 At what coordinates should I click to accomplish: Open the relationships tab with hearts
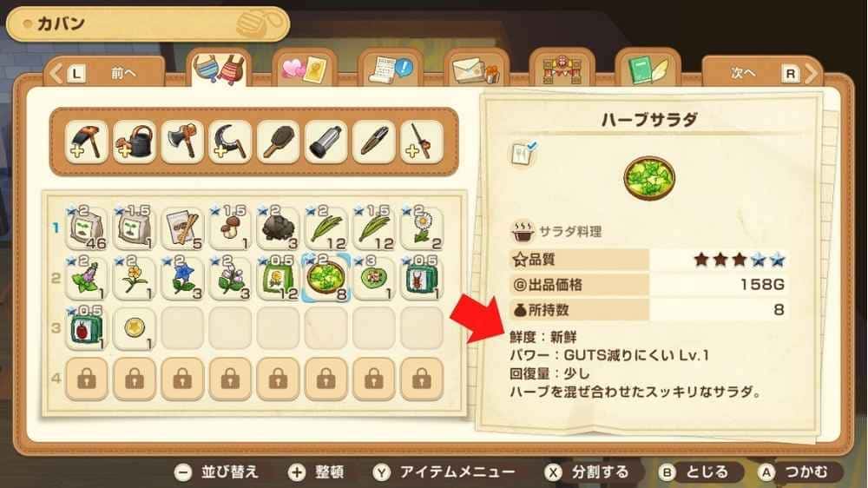coord(305,69)
